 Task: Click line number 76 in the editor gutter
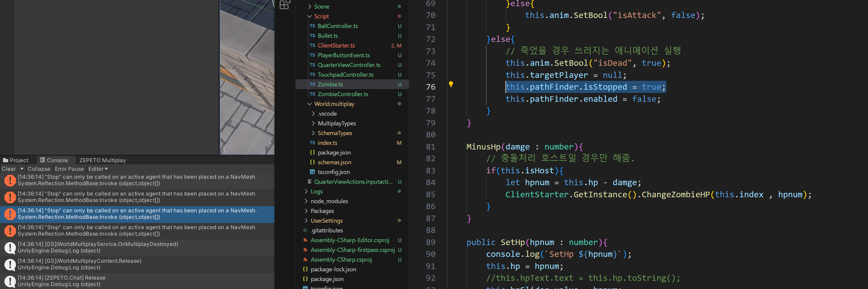coord(431,87)
